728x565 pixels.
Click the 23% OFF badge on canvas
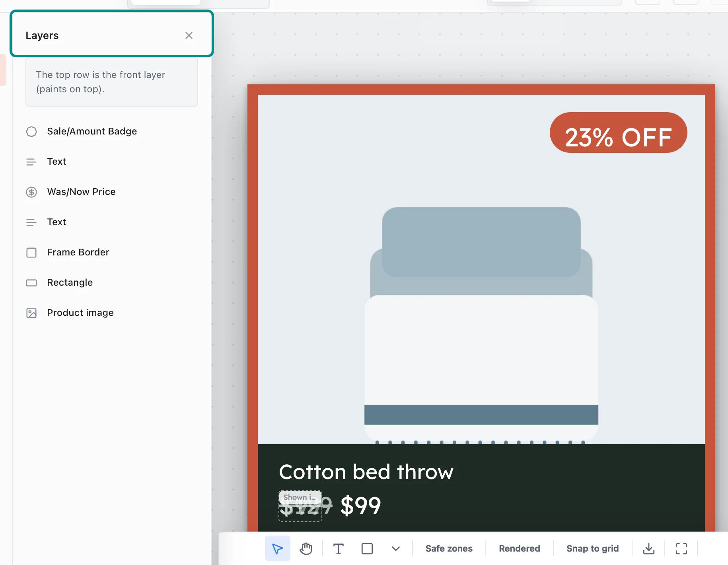(x=619, y=132)
